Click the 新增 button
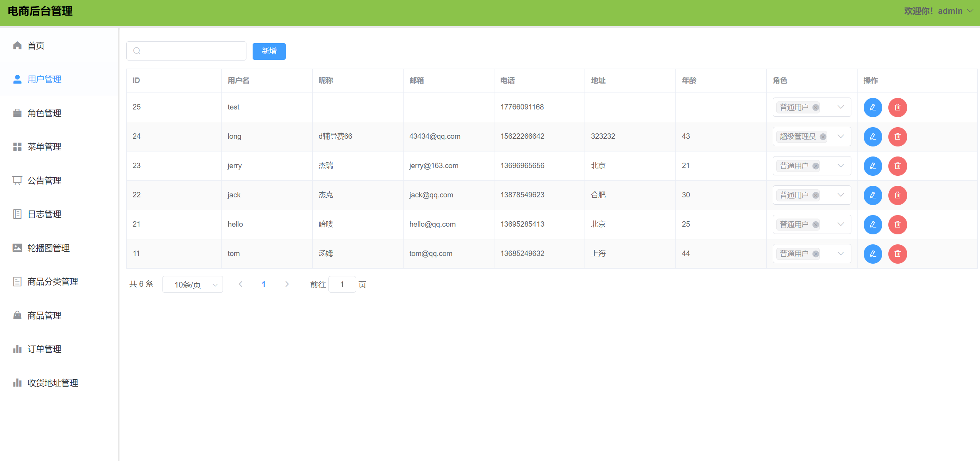The width and height of the screenshot is (980, 461). (x=269, y=51)
